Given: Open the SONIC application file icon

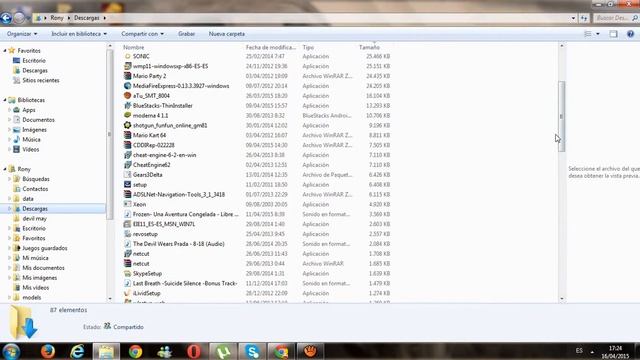Looking at the screenshot, I should (x=127, y=56).
